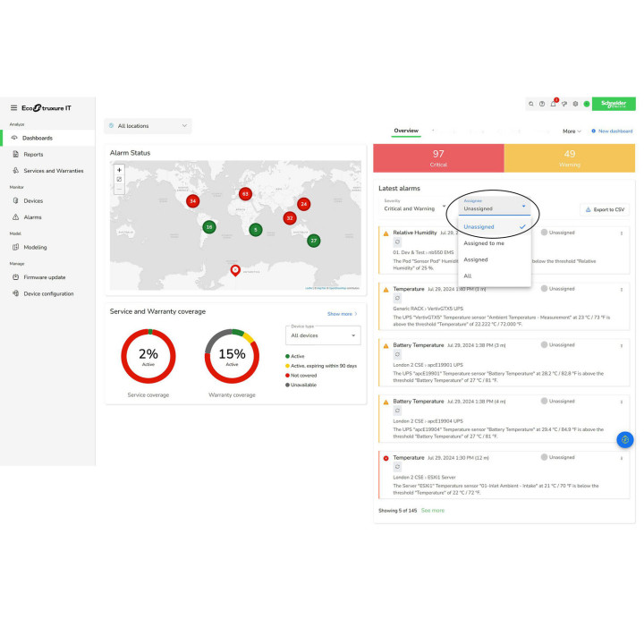Click 'Showing 5 of 145' text

tap(397, 511)
